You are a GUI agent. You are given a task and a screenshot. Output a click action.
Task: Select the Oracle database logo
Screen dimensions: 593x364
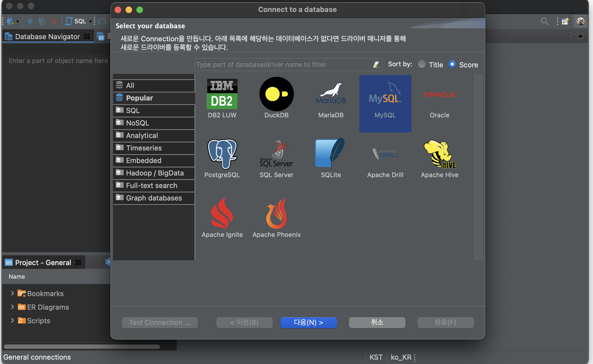click(439, 95)
